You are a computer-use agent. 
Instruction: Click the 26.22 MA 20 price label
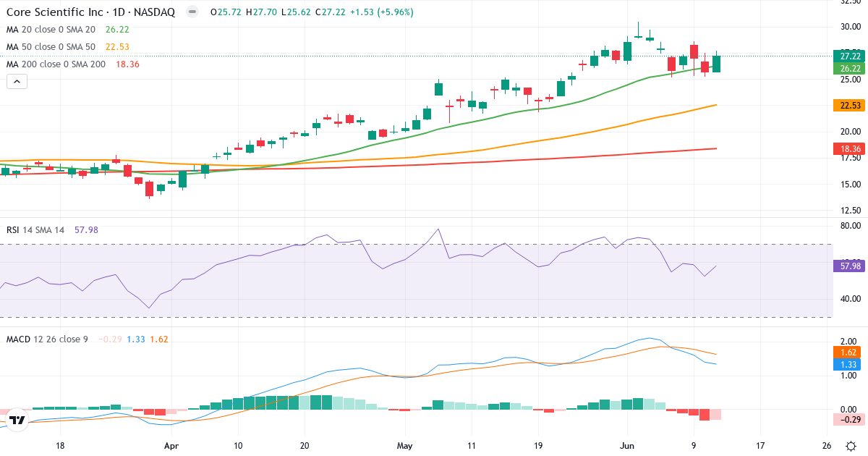tap(848, 68)
